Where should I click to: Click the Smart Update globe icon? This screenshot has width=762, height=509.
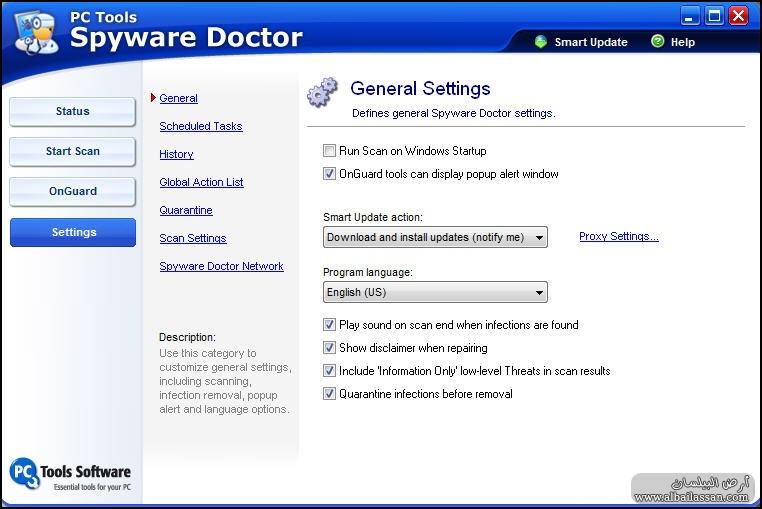point(540,42)
